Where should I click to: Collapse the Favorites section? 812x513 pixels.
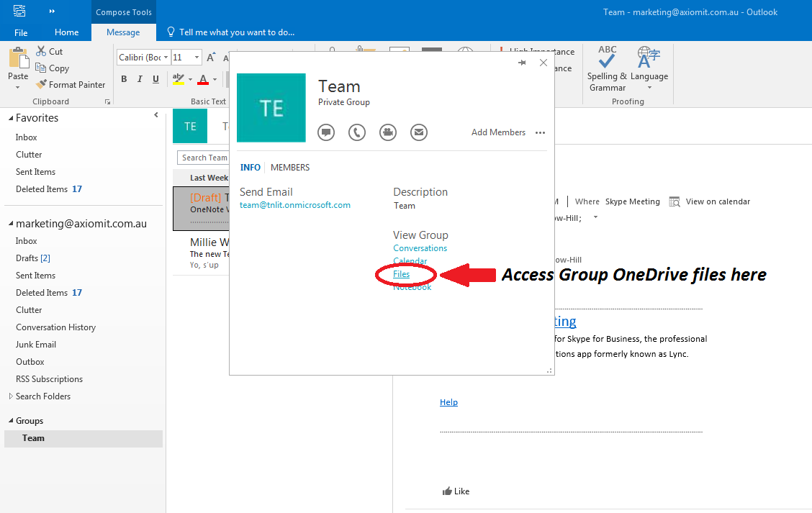pos(11,119)
